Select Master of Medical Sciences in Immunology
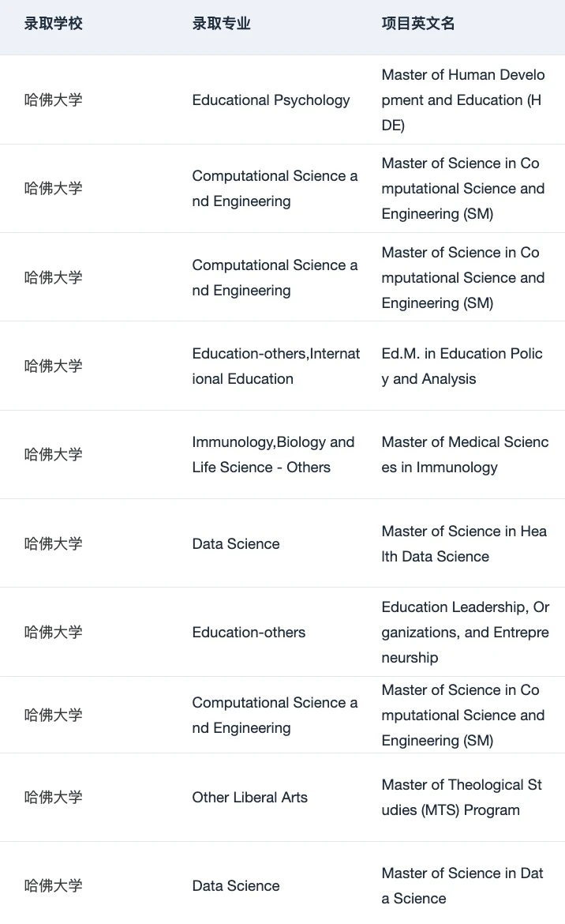 465,454
